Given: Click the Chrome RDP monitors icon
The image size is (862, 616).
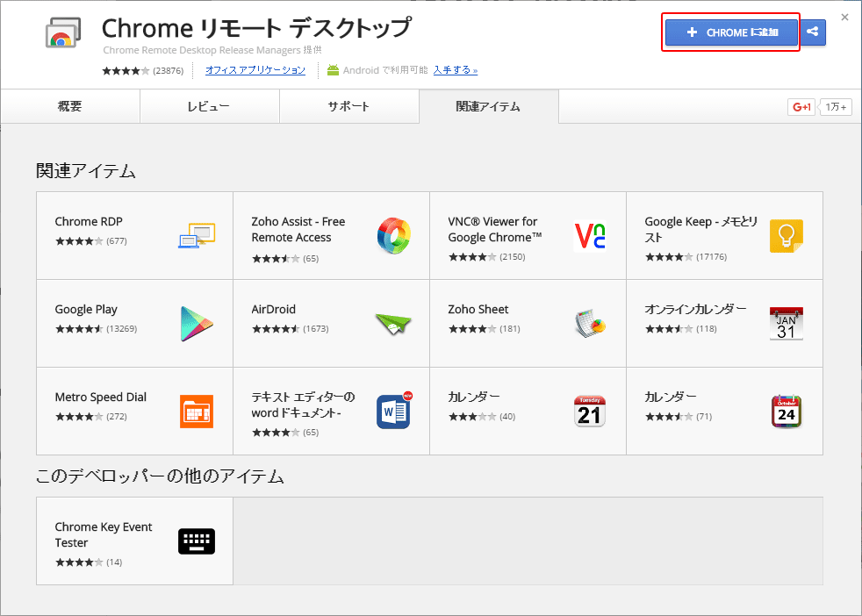Looking at the screenshot, I should (197, 235).
